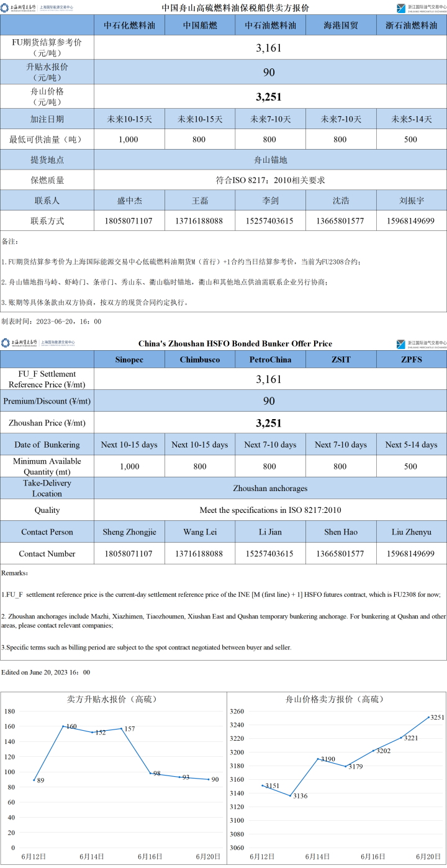Screen dimensions: 447x868
Task: Click the FU期货结算参考价 row label
Action: (x=47, y=48)
